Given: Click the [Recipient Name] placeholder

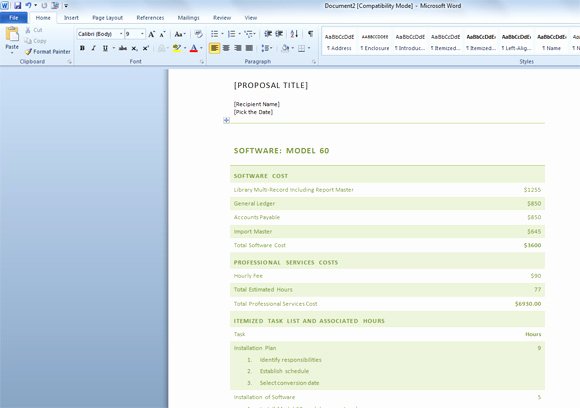Looking at the screenshot, I should click(257, 104).
